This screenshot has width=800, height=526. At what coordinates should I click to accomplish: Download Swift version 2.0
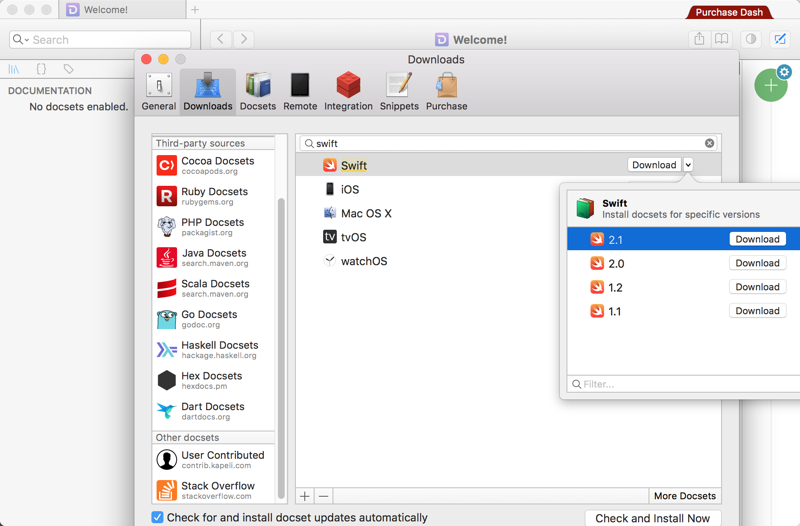point(757,263)
